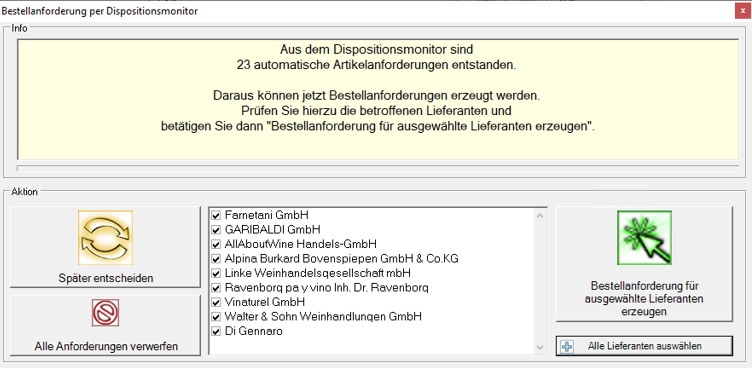
Task: Select the Farnetani GmbH list entry text
Action: click(266, 215)
